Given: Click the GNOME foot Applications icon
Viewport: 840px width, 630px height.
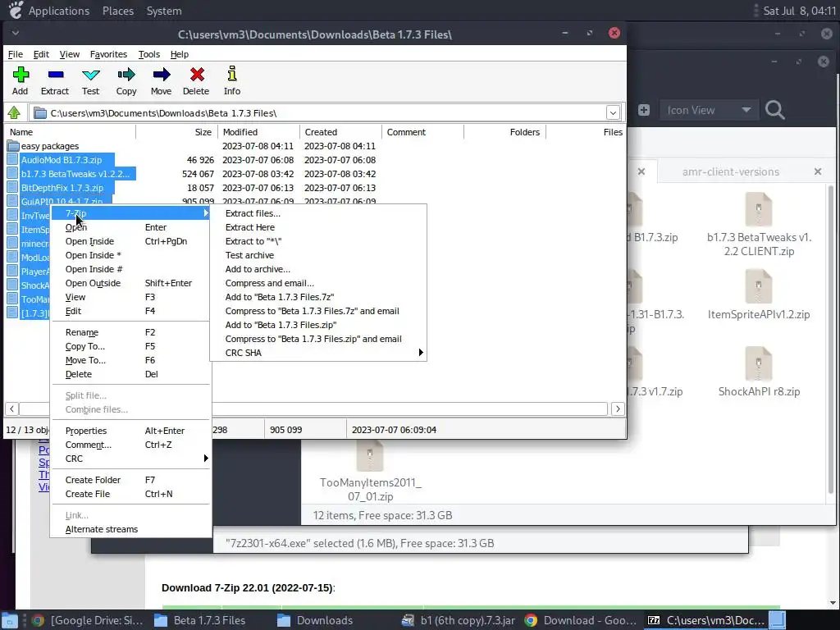Looking at the screenshot, I should (16, 10).
